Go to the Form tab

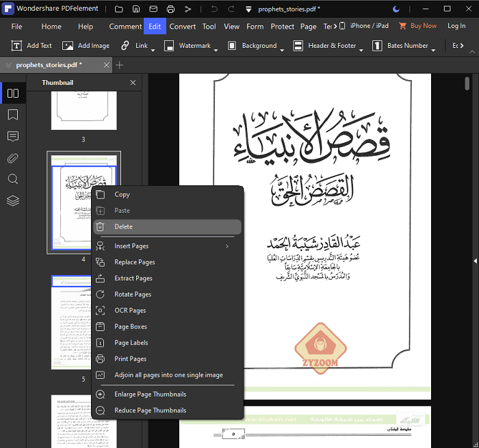click(255, 27)
